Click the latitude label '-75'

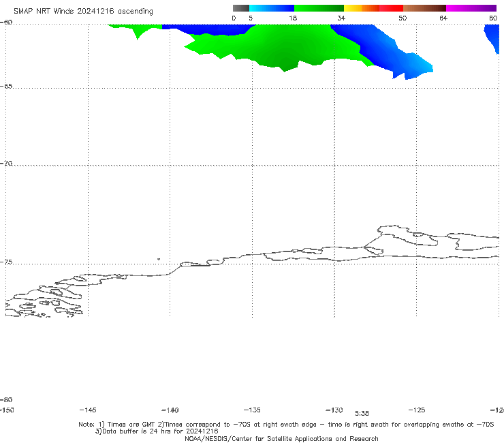coord(6,262)
